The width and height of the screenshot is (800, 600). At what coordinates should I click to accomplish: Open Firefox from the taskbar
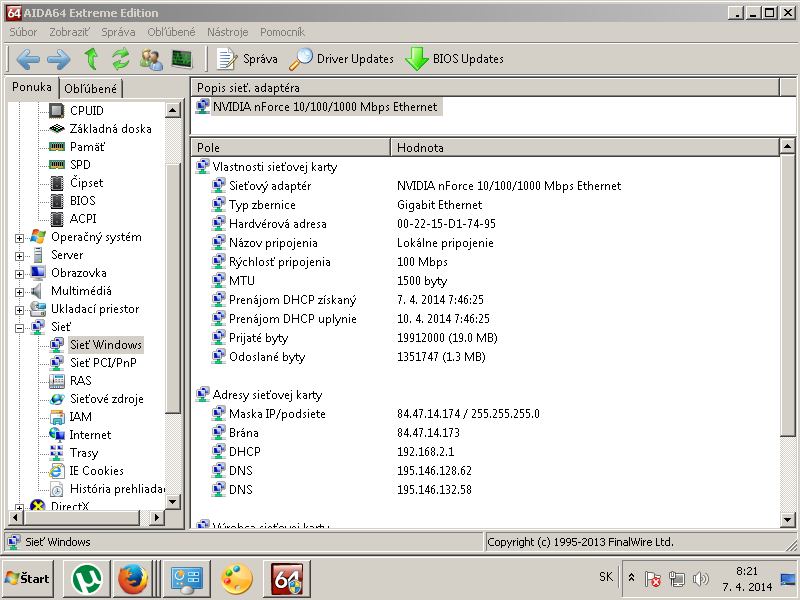pyautogui.click(x=133, y=579)
